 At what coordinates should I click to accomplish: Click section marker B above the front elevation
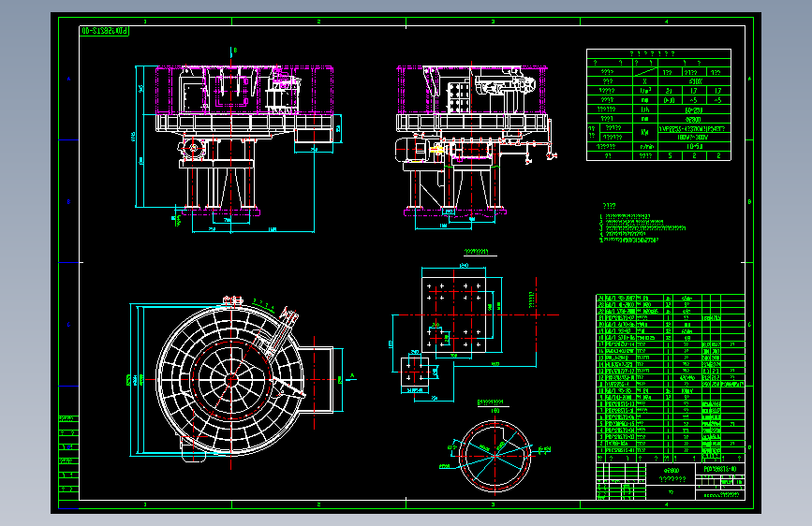pyautogui.click(x=235, y=51)
